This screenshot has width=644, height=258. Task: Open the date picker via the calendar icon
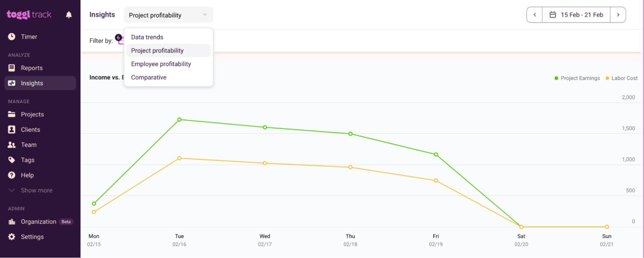(x=553, y=14)
